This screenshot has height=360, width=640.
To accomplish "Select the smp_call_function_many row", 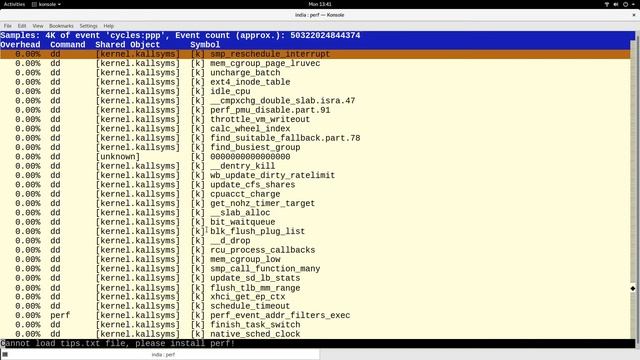I will tap(315, 269).
